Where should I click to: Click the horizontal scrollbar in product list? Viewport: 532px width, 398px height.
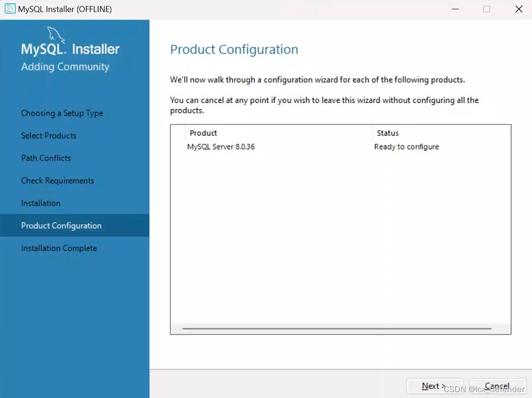(337, 329)
